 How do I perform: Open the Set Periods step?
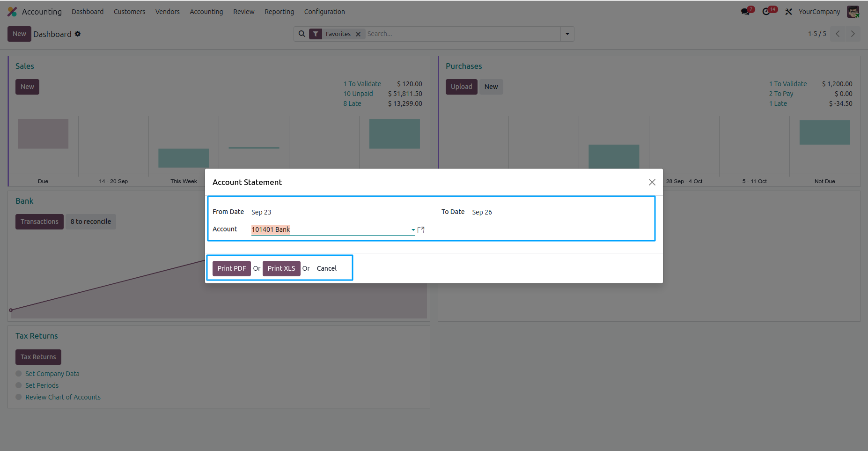point(42,385)
